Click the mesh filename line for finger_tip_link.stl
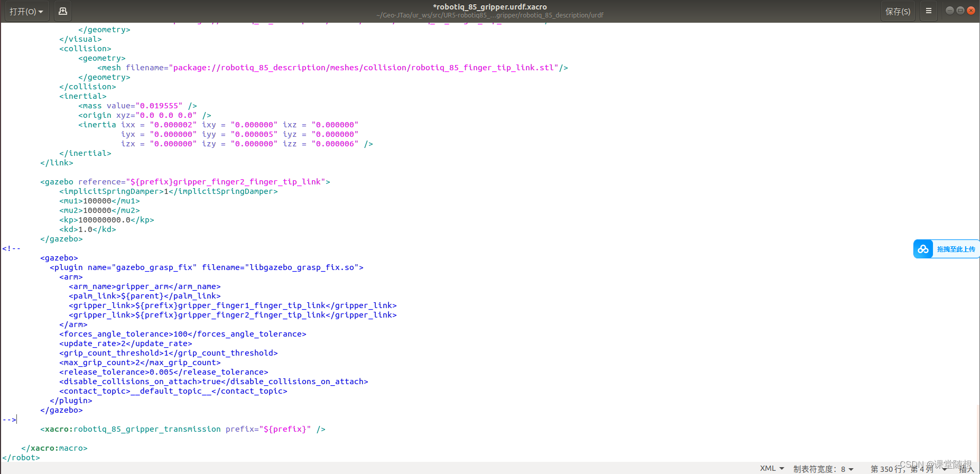Viewport: 980px width, 474px height. tap(332, 68)
